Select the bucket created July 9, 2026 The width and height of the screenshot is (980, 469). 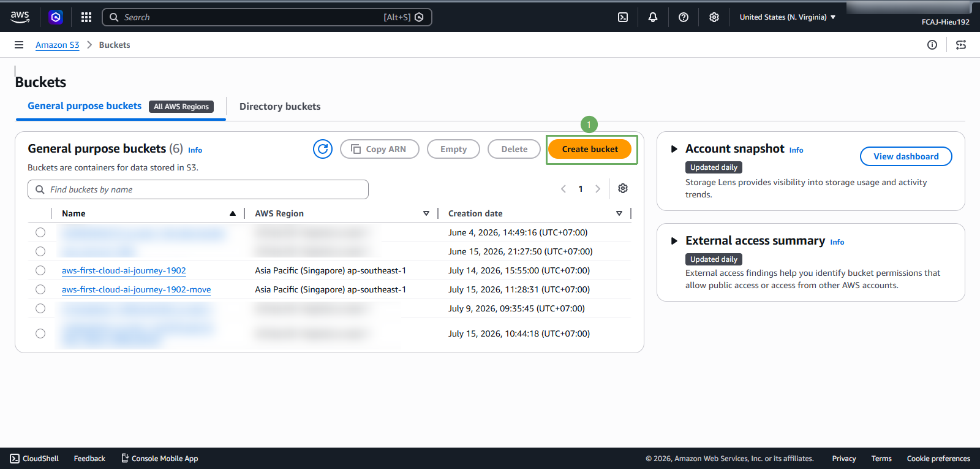coord(40,308)
